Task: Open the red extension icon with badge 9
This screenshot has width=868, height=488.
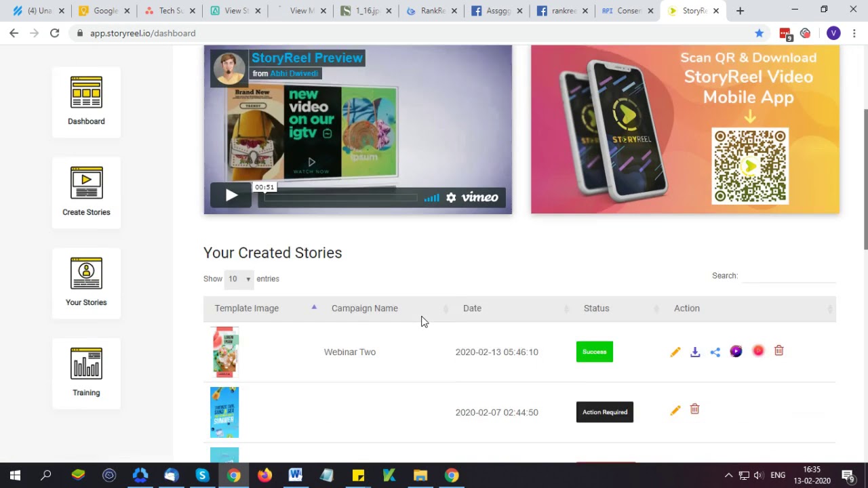Action: [x=785, y=34]
